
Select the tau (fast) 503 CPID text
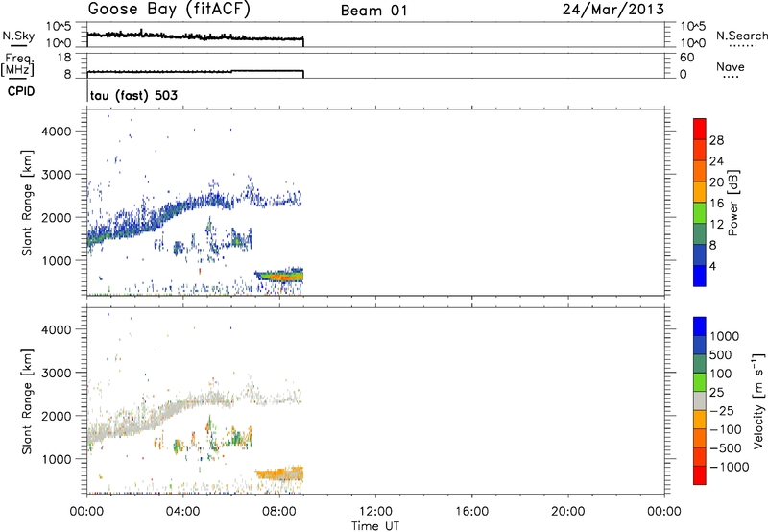pyautogui.click(x=133, y=95)
